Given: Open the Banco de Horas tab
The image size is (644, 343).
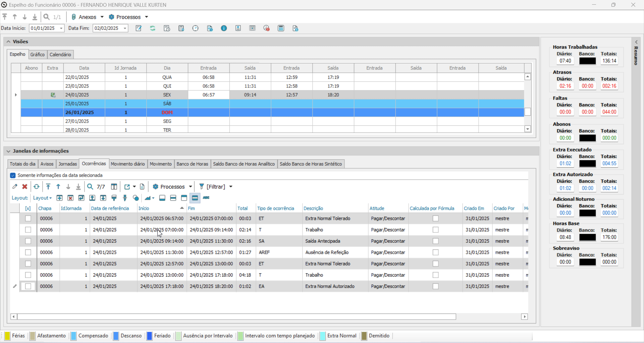Looking at the screenshot, I should coord(192,164).
